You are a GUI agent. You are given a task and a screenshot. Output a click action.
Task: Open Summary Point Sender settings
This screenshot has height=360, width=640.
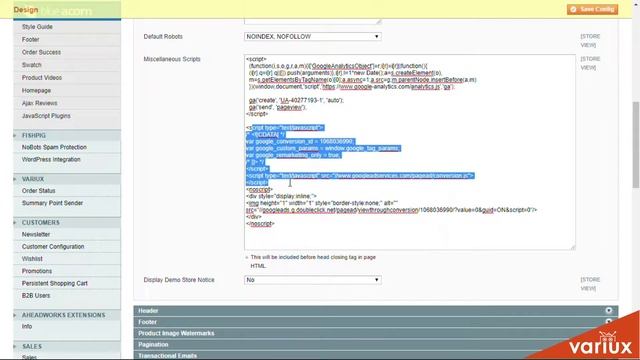52,203
